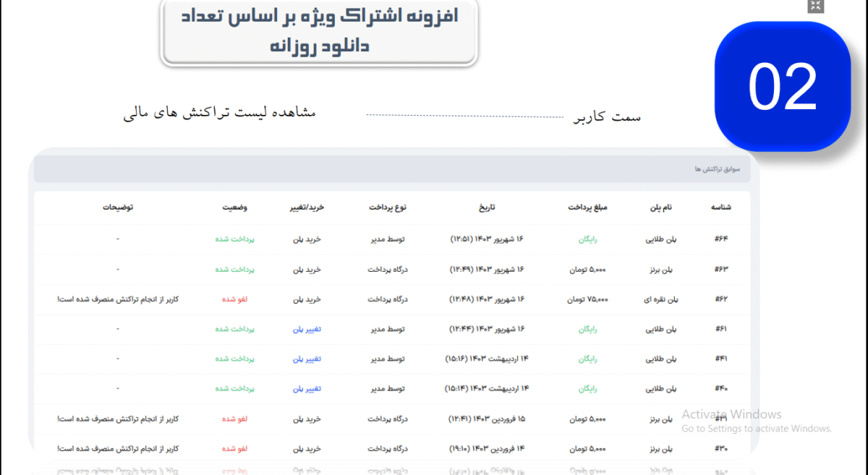Click transaction ID #30
The image size is (868, 475).
721,449
